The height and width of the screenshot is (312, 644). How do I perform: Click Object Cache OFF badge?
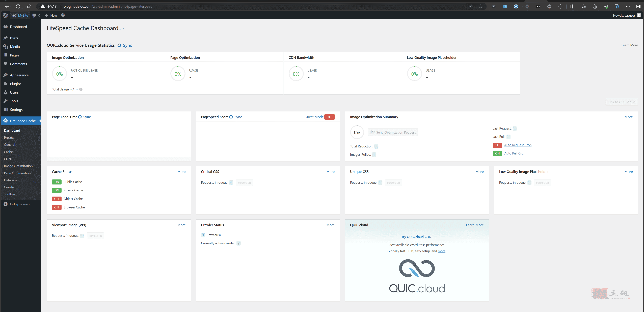tap(57, 199)
